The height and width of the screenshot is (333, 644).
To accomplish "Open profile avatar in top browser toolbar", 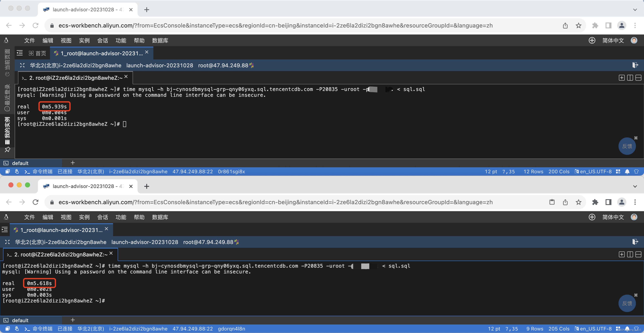I will [x=622, y=26].
